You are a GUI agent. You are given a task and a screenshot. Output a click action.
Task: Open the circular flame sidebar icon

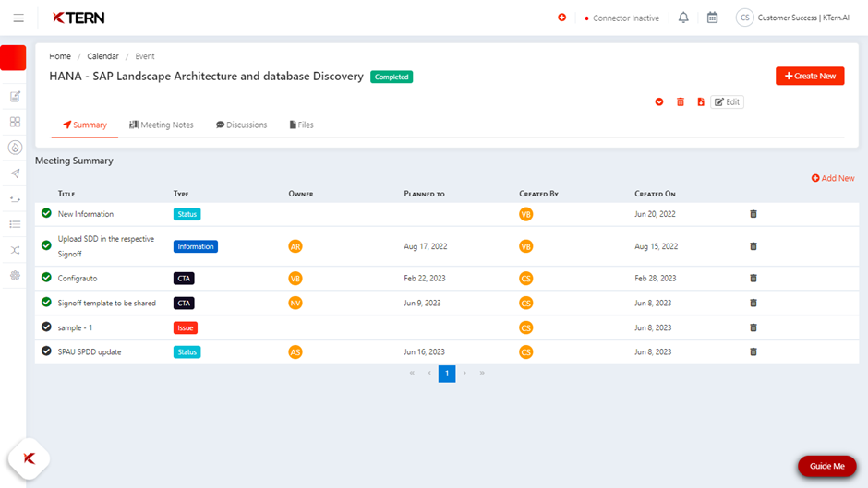15,148
